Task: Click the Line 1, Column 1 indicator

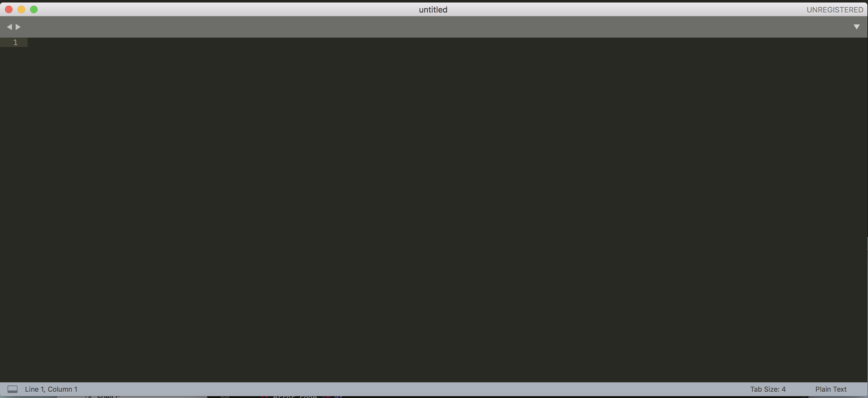Action: pos(51,389)
